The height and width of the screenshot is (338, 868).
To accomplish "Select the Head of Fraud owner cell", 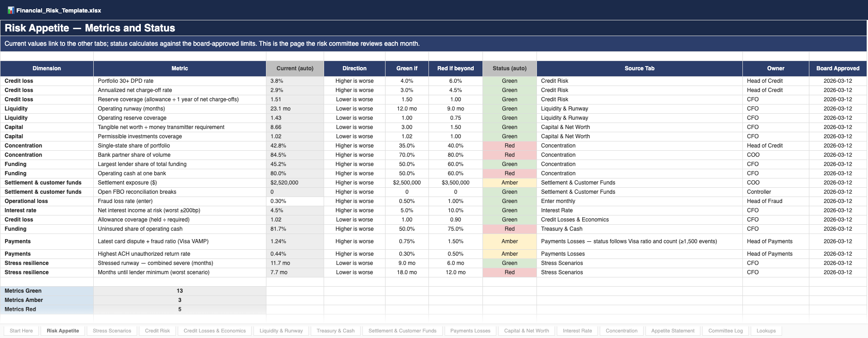I will pyautogui.click(x=776, y=201).
